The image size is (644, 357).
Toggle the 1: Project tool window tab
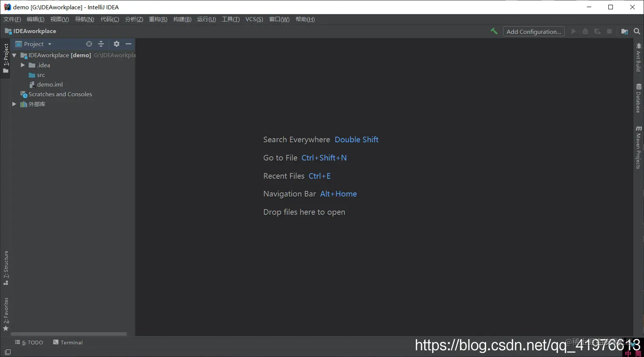(x=6, y=58)
